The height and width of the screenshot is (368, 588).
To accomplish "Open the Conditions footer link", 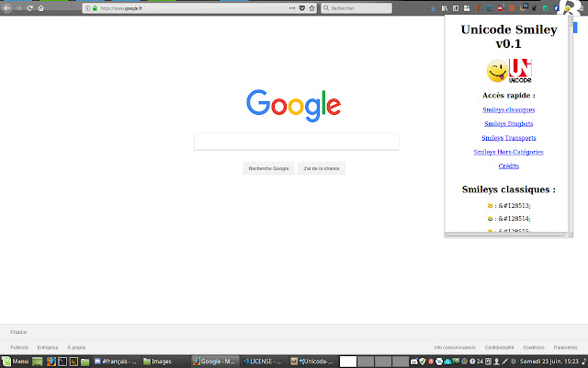I will [534, 348].
